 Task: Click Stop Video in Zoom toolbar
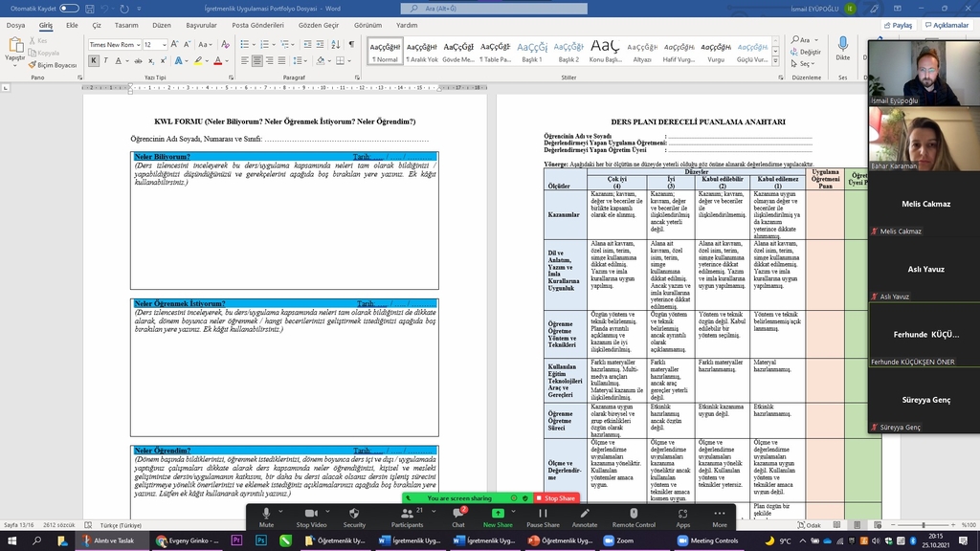[x=311, y=517]
